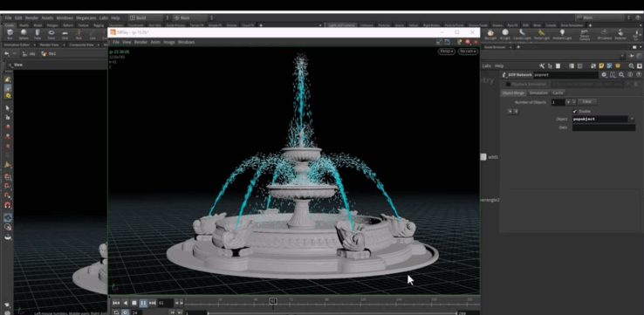Image resolution: width=644 pixels, height=315 pixels.
Task: Add a Portal Light from the shelf
Action: (x=542, y=35)
